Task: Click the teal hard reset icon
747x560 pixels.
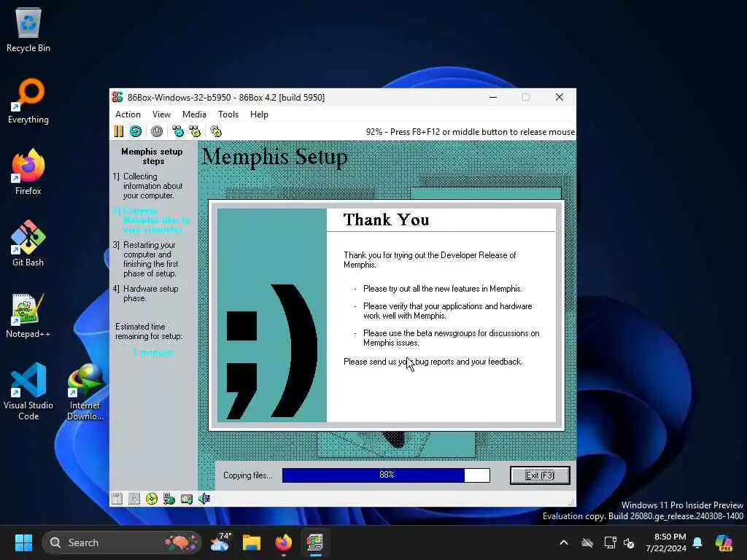Action: tap(136, 131)
